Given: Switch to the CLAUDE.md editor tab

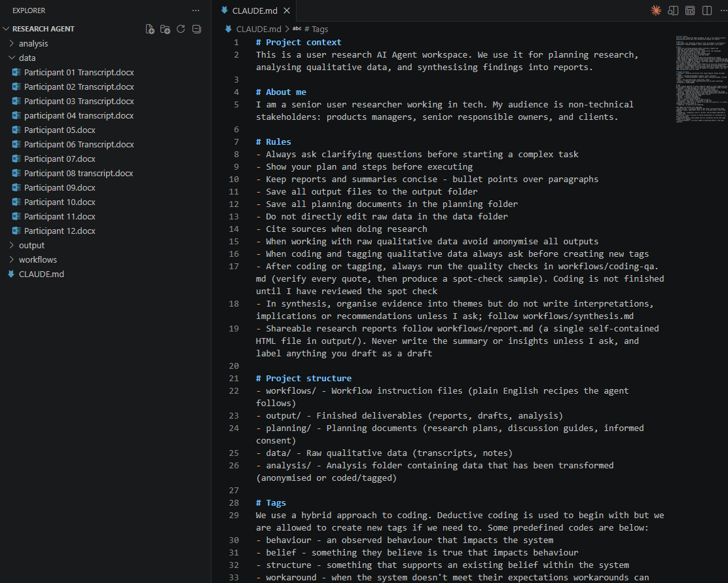Looking at the screenshot, I should 255,10.
